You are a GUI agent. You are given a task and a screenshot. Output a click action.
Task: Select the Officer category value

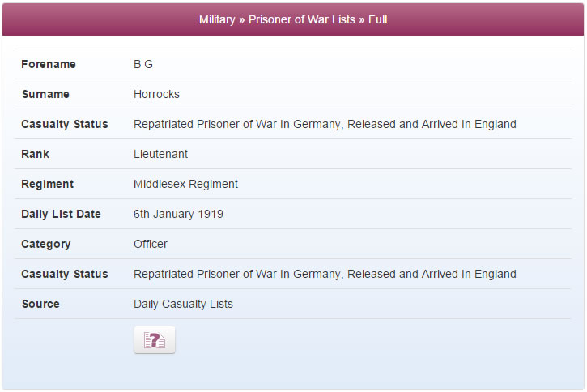[x=151, y=244]
